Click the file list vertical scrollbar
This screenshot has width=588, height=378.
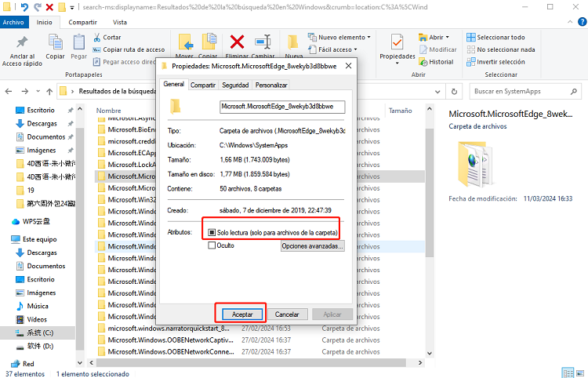(430, 193)
